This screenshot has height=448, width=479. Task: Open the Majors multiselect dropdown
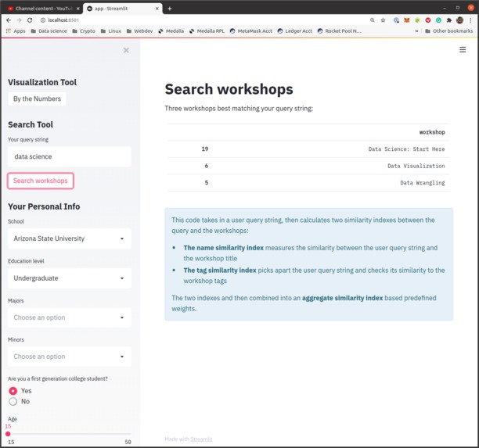(70, 317)
